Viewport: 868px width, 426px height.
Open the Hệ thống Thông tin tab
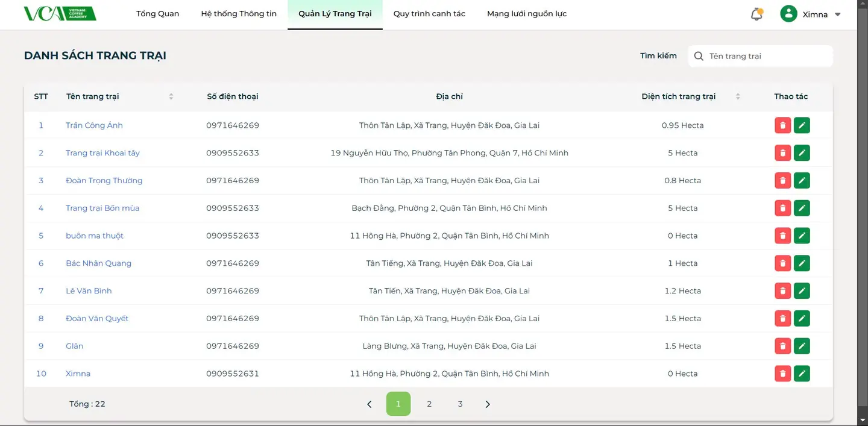(239, 14)
